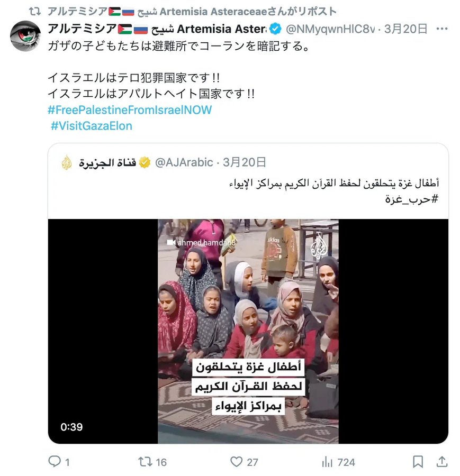Click the Al Jazeera logo avatar
Viewport: 460px width, 476px height.
[x=67, y=162]
